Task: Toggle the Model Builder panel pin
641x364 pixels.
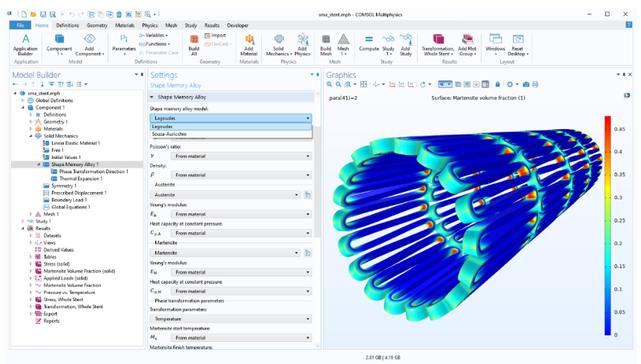Action: pos(142,75)
